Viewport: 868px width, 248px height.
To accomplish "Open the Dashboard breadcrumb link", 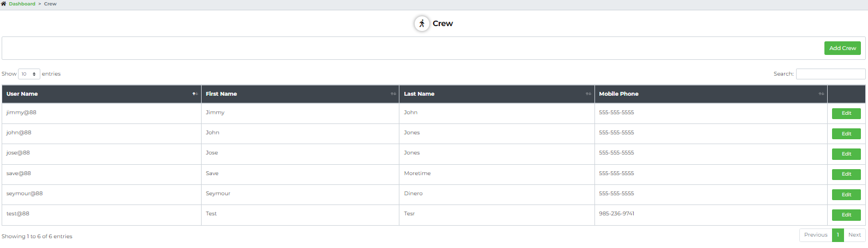I will click(x=22, y=4).
